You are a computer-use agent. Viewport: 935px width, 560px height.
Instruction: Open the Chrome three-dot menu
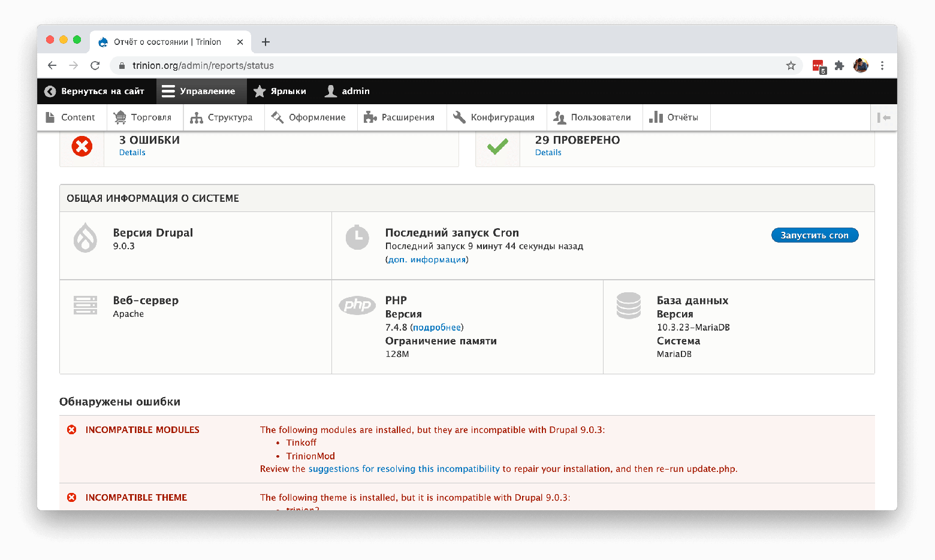(x=882, y=65)
